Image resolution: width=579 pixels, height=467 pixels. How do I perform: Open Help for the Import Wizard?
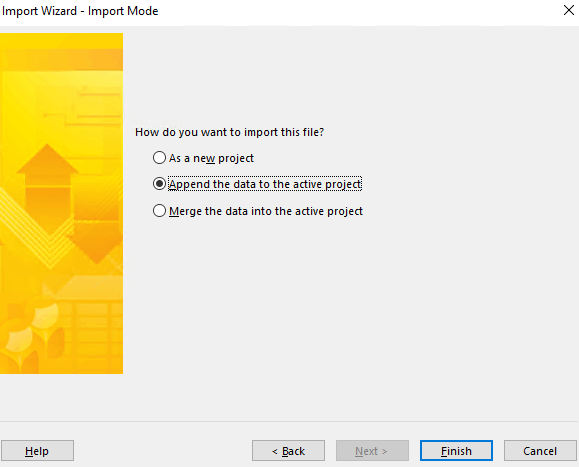pos(37,450)
